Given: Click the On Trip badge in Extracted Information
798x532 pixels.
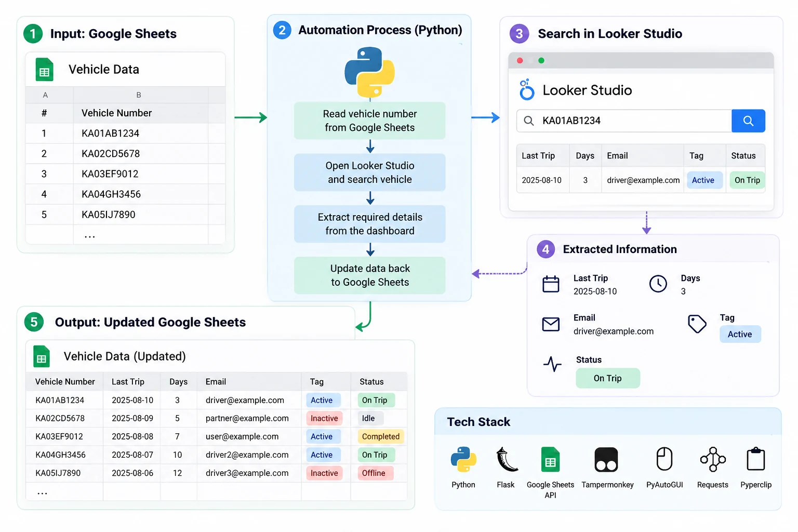Looking at the screenshot, I should [x=608, y=378].
